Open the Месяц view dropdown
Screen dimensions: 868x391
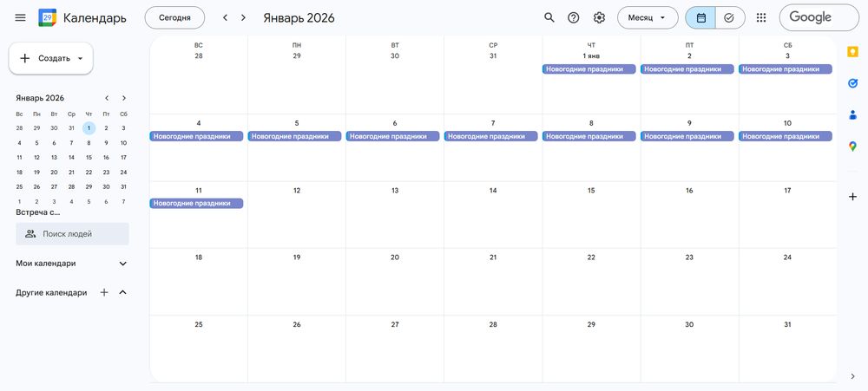pyautogui.click(x=648, y=17)
